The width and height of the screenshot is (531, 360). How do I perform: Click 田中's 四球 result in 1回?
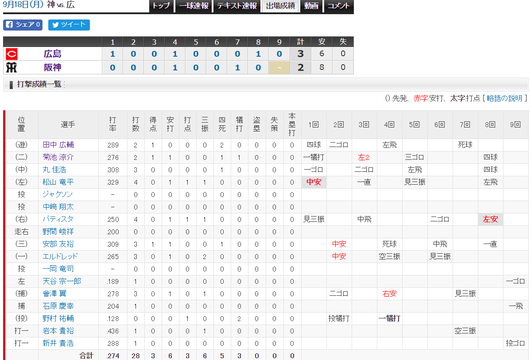314,145
